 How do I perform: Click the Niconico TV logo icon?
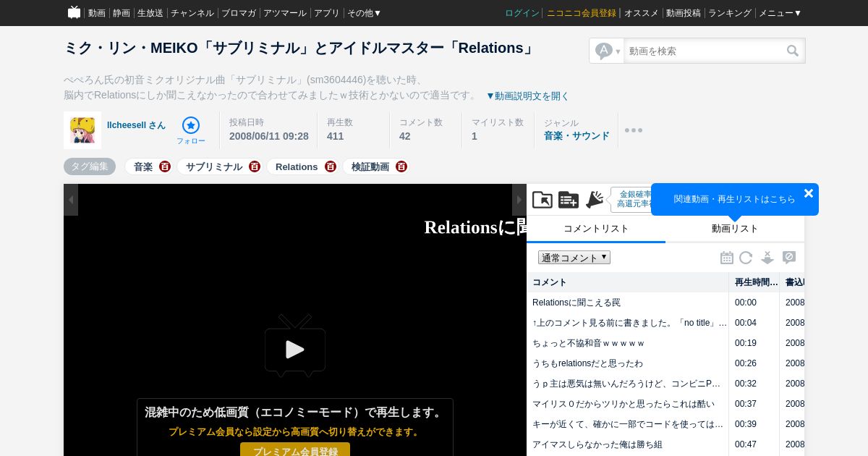pos(74,12)
